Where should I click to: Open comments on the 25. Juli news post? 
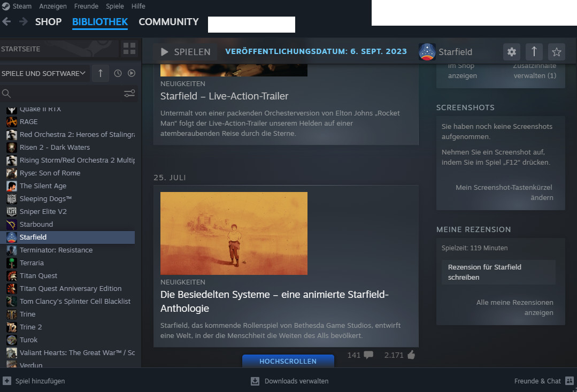click(x=368, y=355)
